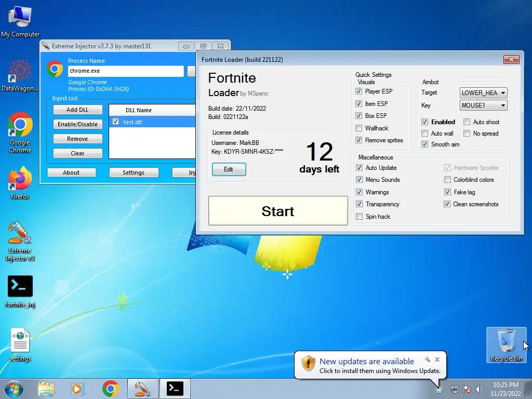Click the taskbar clock showing 10:25 PM
Screen dimensions: 532x399
pyautogui.click(x=506, y=389)
